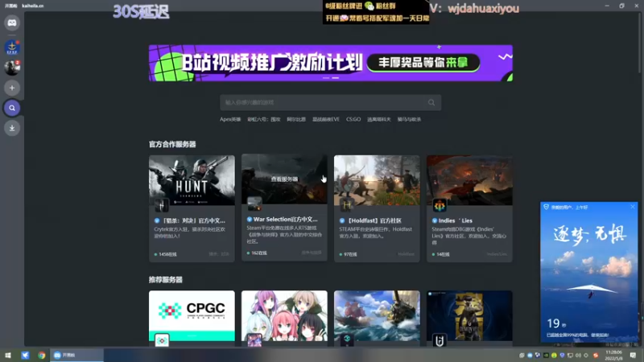Screen dimensions: 644x362
Task: Click the download icon in sidebar
Action: pyautogui.click(x=12, y=128)
